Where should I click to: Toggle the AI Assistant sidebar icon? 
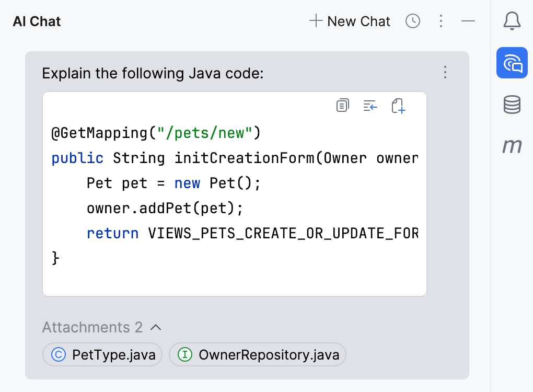click(512, 63)
